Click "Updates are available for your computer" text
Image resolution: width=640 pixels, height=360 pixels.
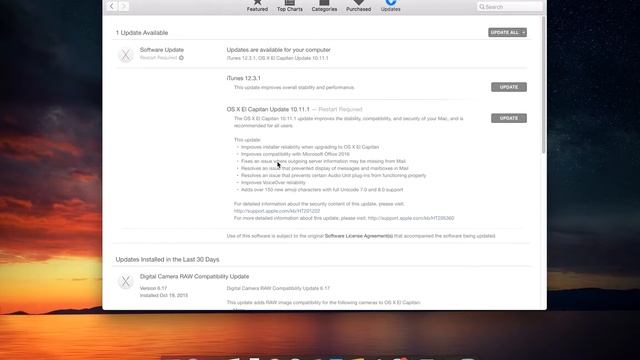click(x=278, y=50)
